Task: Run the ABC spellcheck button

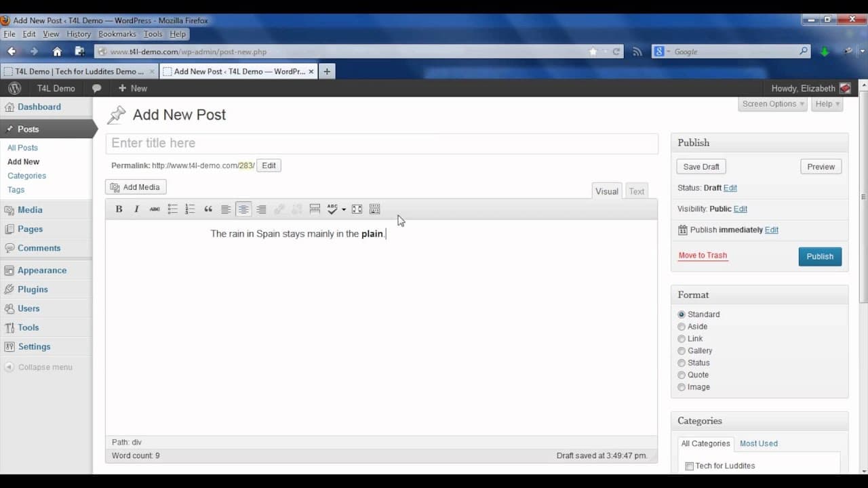Action: click(332, 209)
